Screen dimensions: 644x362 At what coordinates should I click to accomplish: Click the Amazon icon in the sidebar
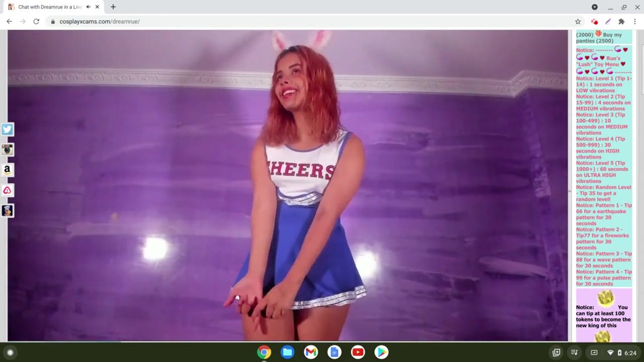point(7,170)
